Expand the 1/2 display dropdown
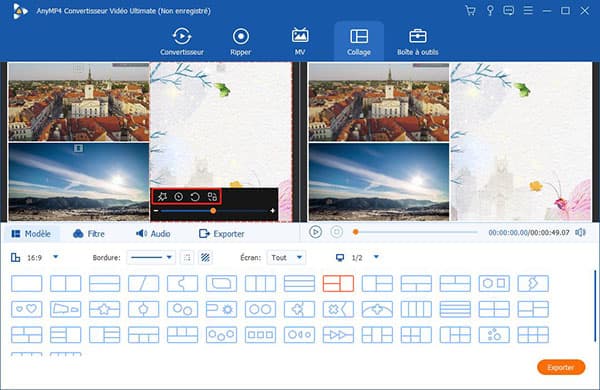The height and width of the screenshot is (390, 600). click(x=376, y=257)
